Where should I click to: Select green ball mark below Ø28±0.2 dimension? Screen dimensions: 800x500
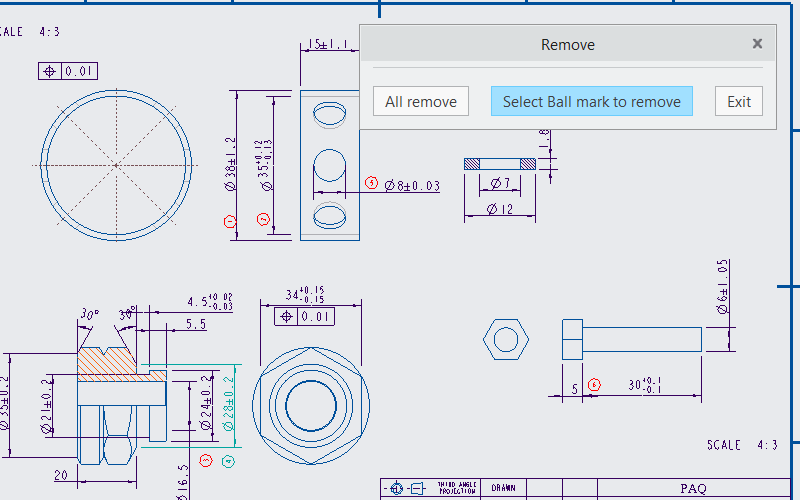click(228, 461)
